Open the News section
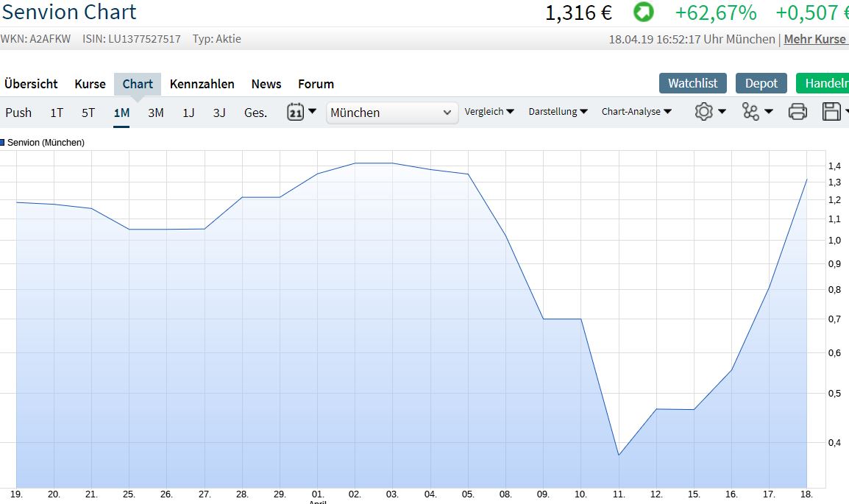Viewport: 849px width, 504px height. pyautogui.click(x=266, y=84)
